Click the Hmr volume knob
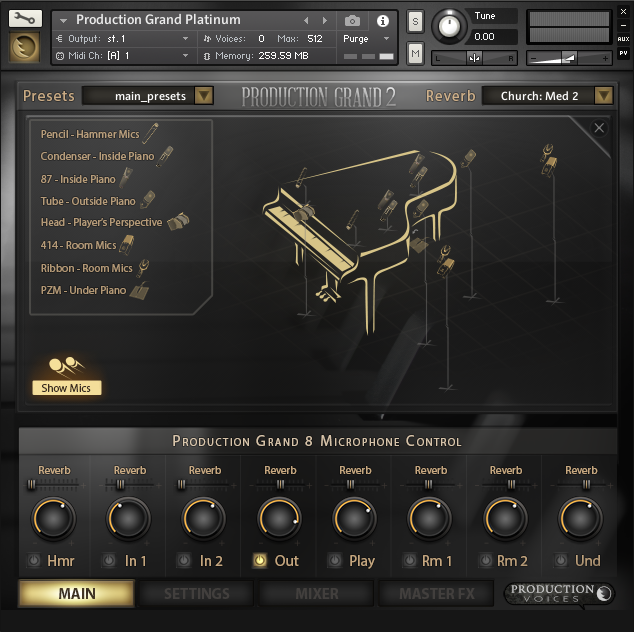 click(53, 519)
